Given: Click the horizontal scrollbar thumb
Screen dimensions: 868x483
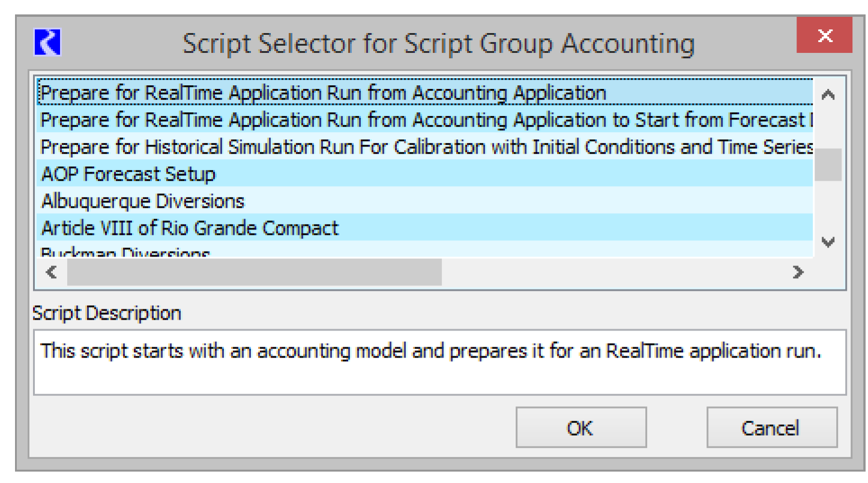Looking at the screenshot, I should (254, 272).
